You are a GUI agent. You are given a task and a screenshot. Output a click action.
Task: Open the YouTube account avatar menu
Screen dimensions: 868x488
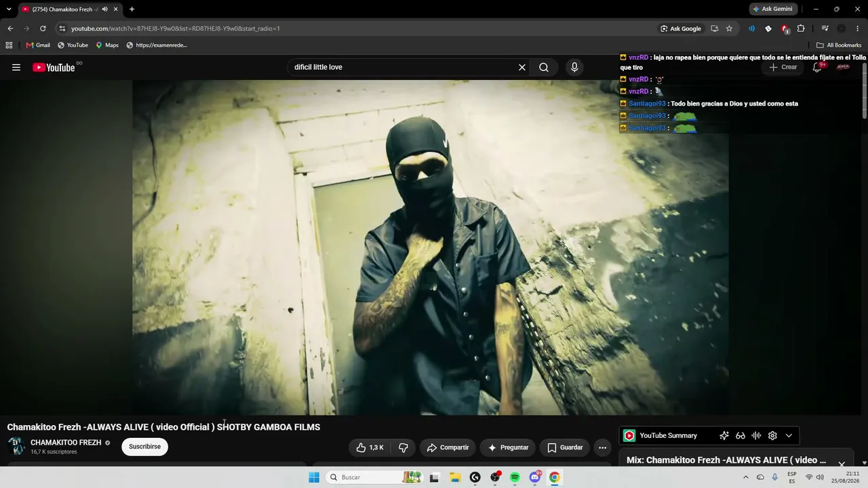click(x=843, y=67)
